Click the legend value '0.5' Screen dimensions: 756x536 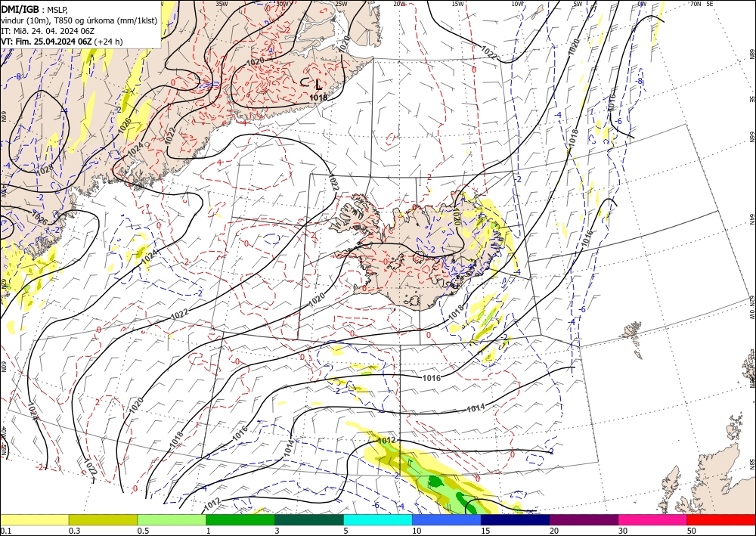143,531
